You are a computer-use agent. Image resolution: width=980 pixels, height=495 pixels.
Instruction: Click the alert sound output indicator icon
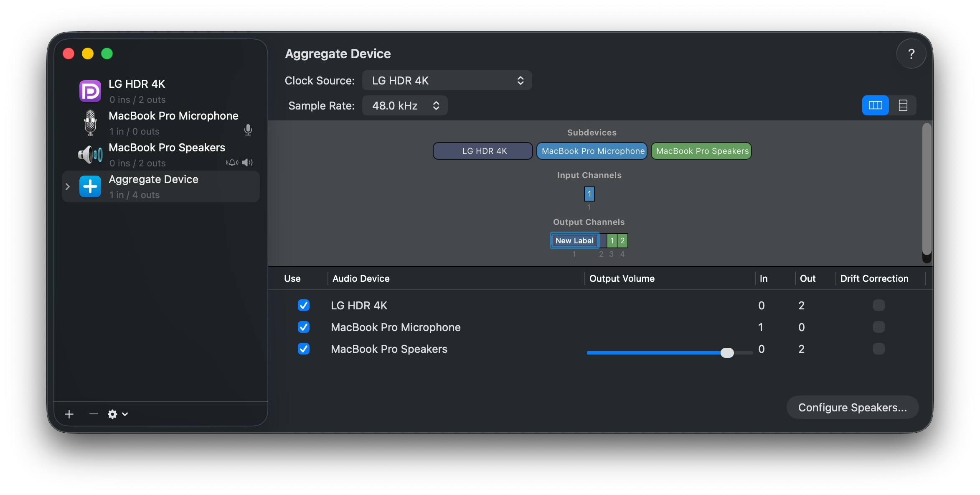point(232,162)
